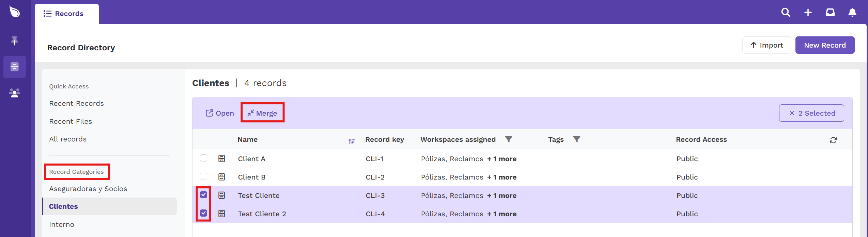Create a New Record
868x237 pixels.
pyautogui.click(x=825, y=45)
